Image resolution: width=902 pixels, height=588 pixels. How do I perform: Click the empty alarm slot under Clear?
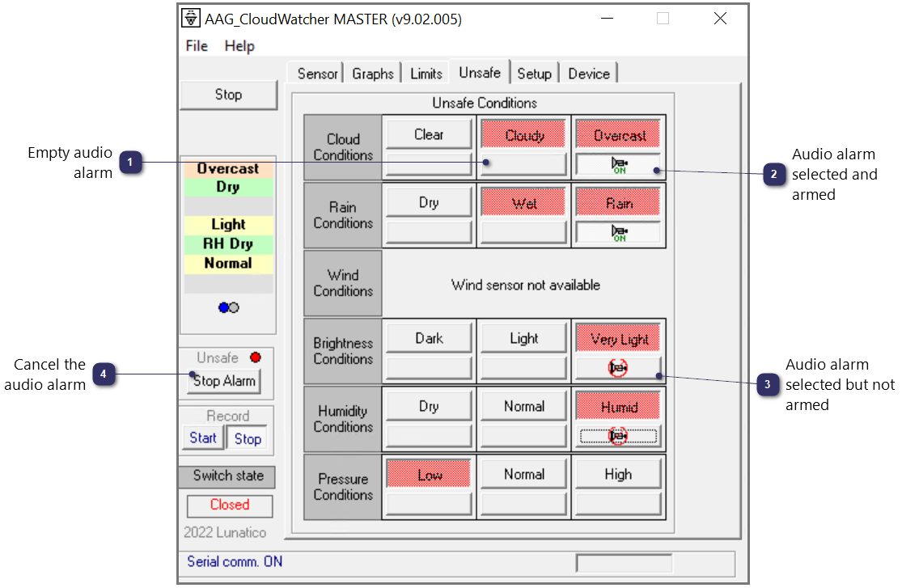429,164
